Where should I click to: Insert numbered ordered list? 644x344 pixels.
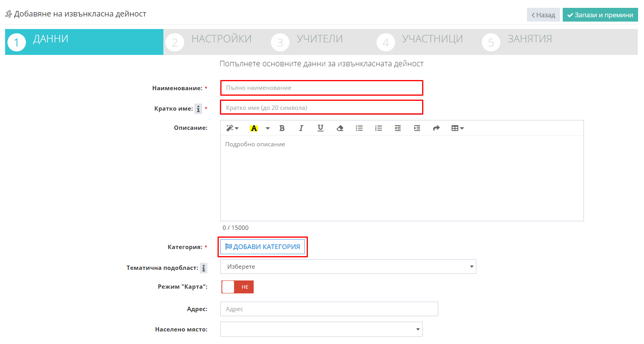379,128
